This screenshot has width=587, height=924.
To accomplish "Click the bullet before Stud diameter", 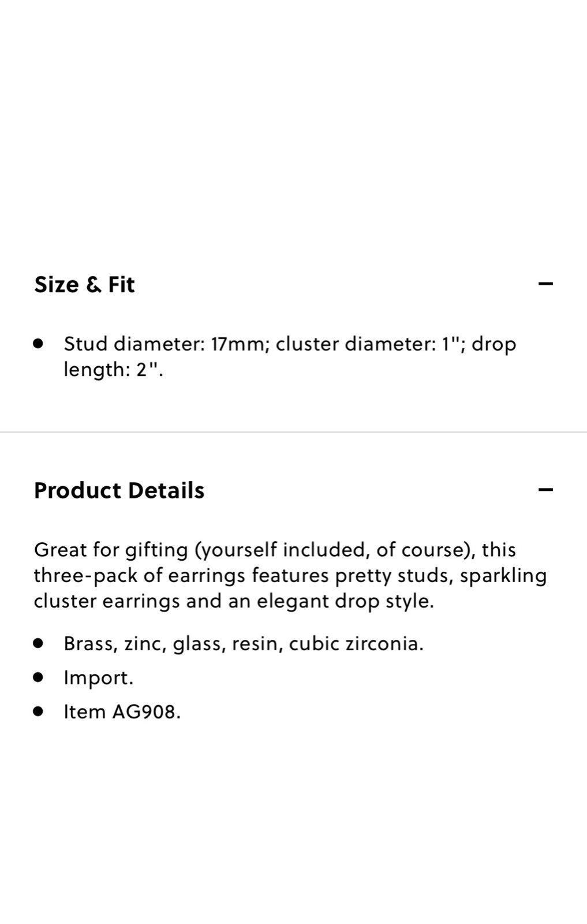I will (39, 344).
